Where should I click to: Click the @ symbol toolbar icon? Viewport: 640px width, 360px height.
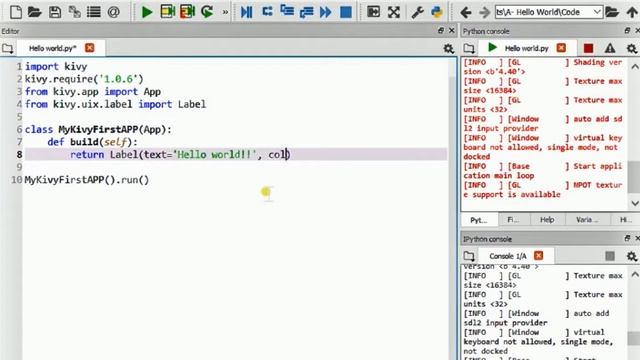pyautogui.click(x=113, y=12)
